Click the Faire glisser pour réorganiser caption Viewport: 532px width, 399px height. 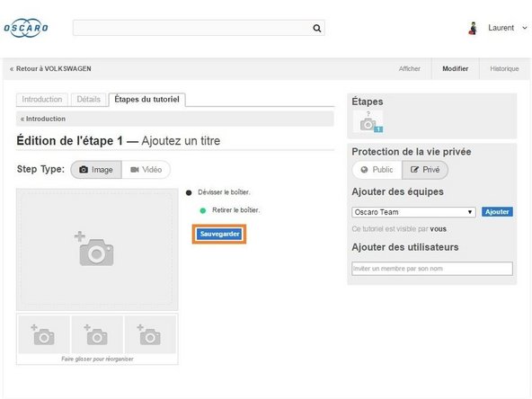pos(97,359)
